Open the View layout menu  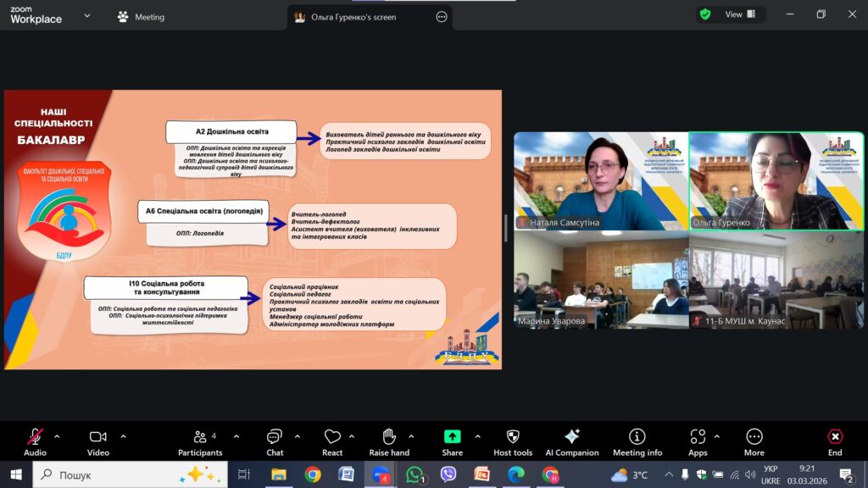coord(732,14)
